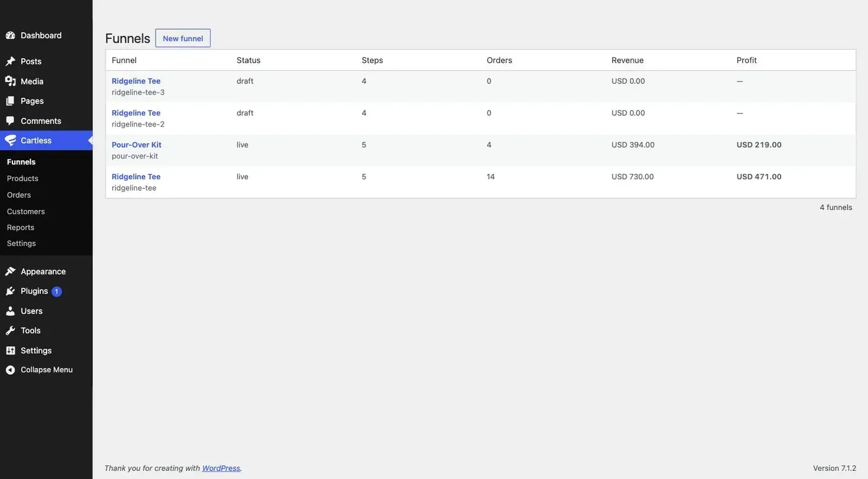The image size is (868, 479).
Task: Click the New funnel button
Action: [x=183, y=38]
